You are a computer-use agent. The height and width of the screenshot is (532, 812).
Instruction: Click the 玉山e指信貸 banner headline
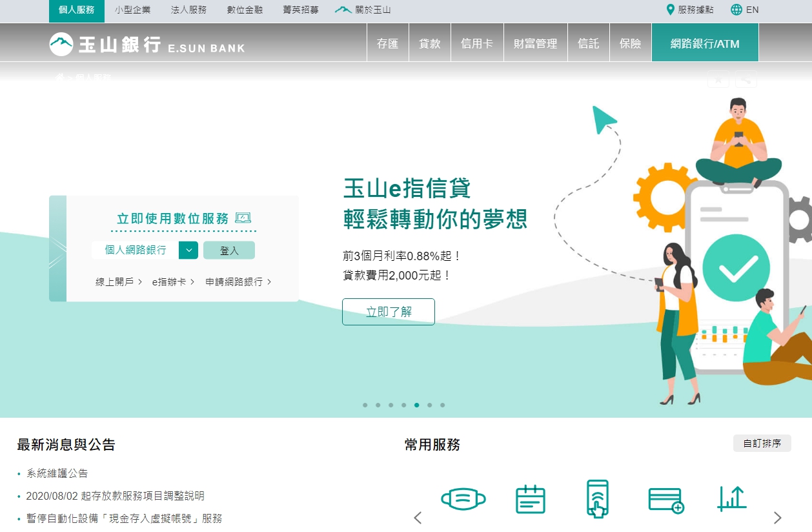click(407, 189)
